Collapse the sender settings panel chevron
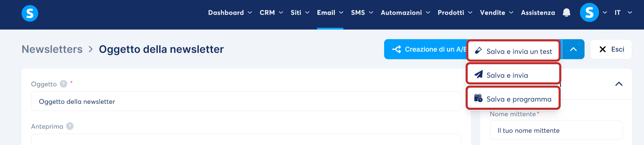Image resolution: width=644 pixels, height=145 pixels. point(619,84)
